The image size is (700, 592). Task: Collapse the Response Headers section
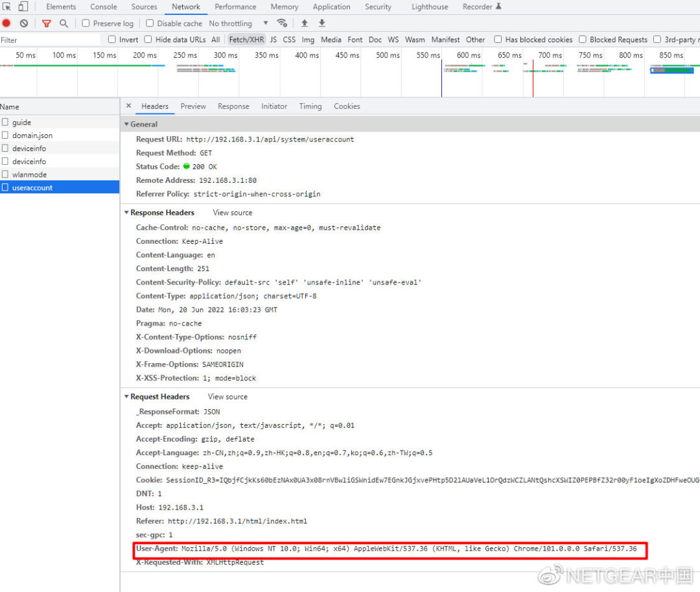pos(126,213)
